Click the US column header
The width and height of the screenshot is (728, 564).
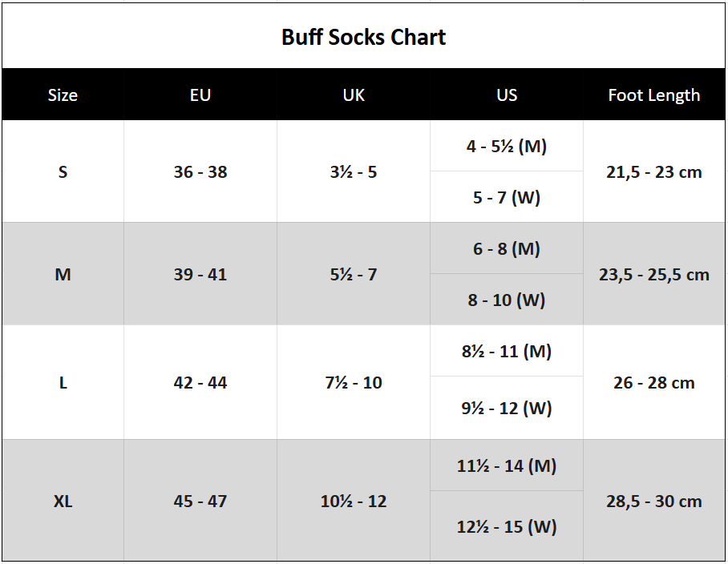[507, 95]
